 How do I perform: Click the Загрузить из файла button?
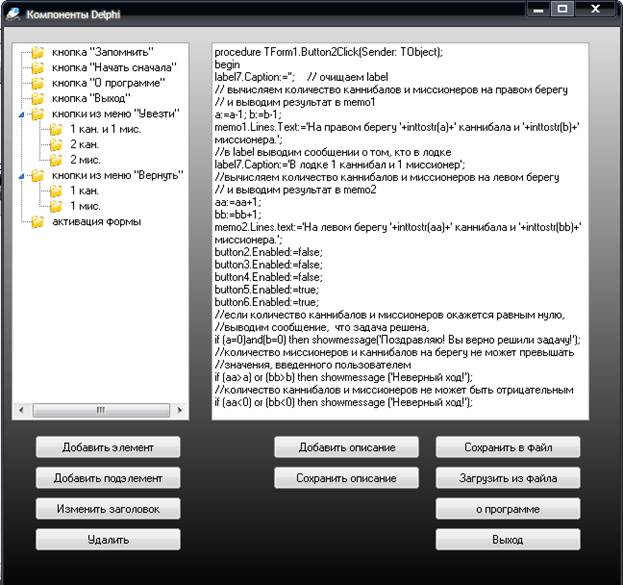507,478
